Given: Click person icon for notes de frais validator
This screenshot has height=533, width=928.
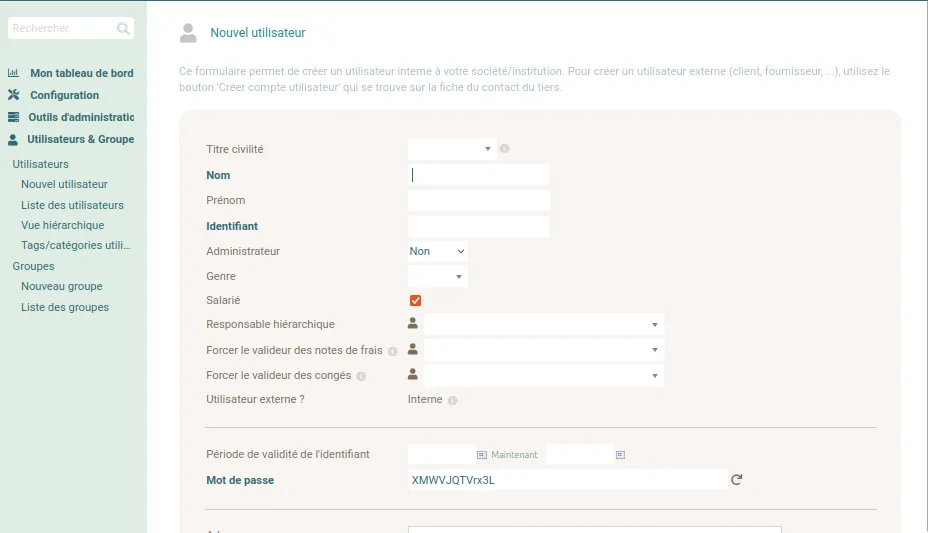Looking at the screenshot, I should 413,349.
